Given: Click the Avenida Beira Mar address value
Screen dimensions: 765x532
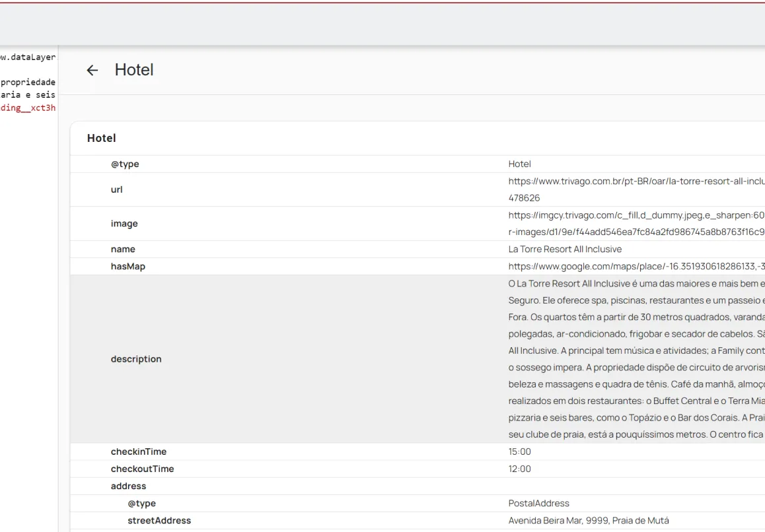Looking at the screenshot, I should tap(589, 520).
